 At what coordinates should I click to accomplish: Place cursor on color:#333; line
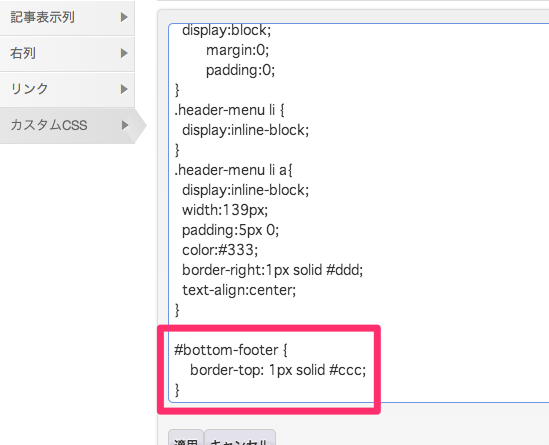(x=220, y=250)
